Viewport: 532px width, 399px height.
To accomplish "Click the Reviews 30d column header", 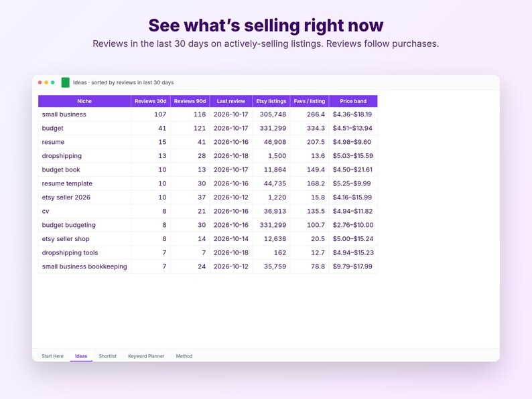I will pyautogui.click(x=151, y=101).
